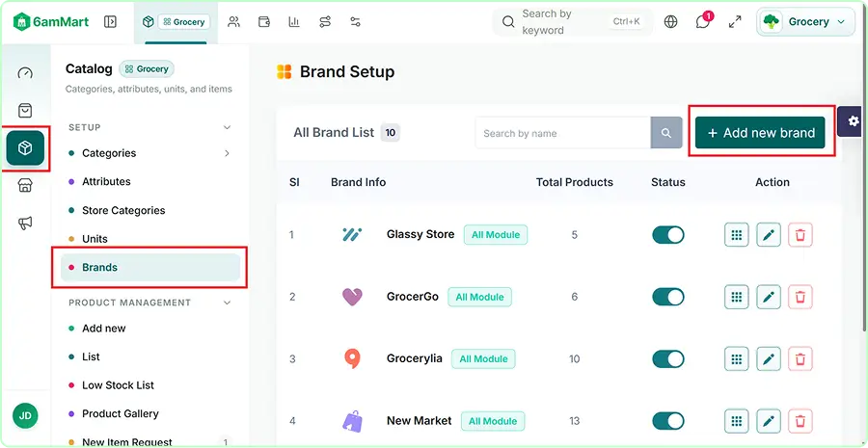868x448 pixels.
Task: Collapse the SETUP section chevron
Action: tap(227, 128)
